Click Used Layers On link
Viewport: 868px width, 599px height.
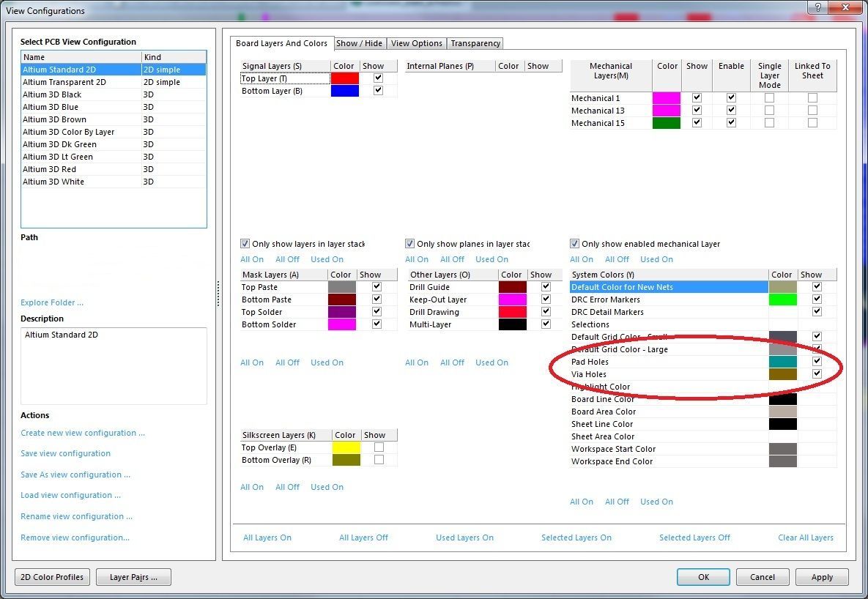point(464,537)
